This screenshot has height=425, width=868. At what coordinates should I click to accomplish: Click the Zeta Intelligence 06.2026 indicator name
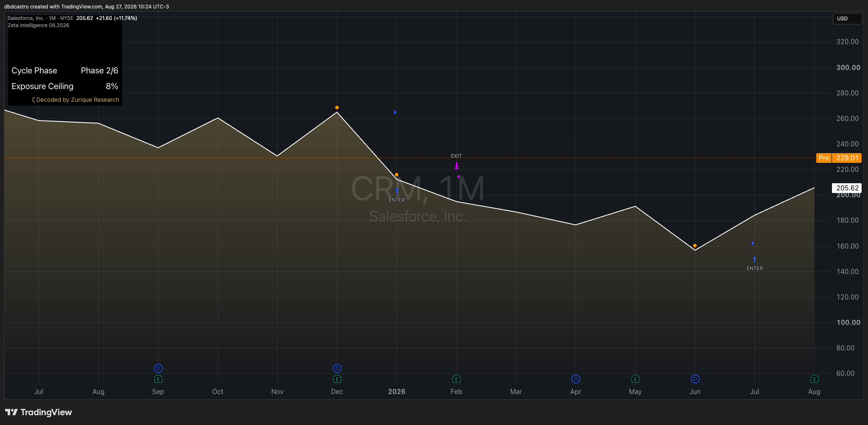(39, 25)
